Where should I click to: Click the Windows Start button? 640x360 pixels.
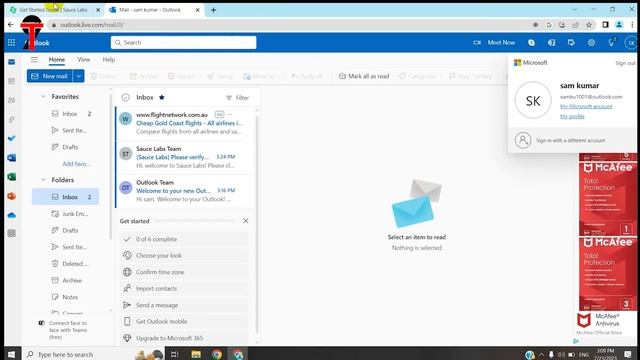(11, 354)
